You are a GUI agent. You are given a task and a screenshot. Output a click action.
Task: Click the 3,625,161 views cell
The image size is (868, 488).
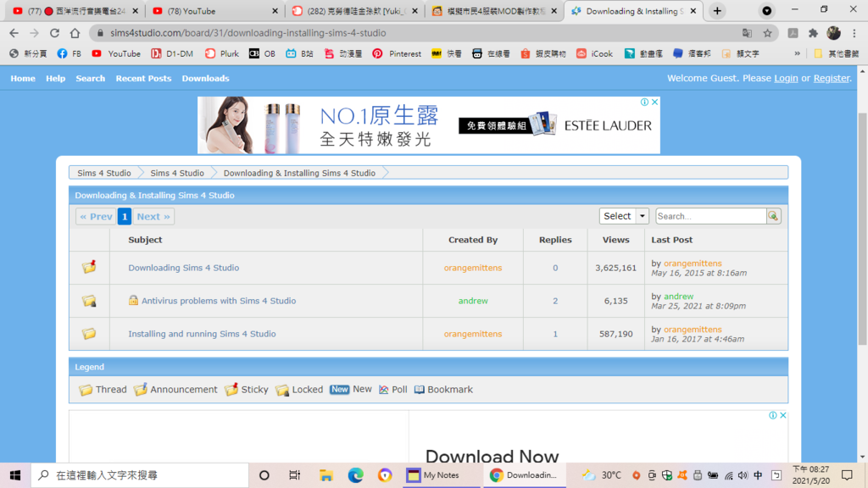coord(615,268)
